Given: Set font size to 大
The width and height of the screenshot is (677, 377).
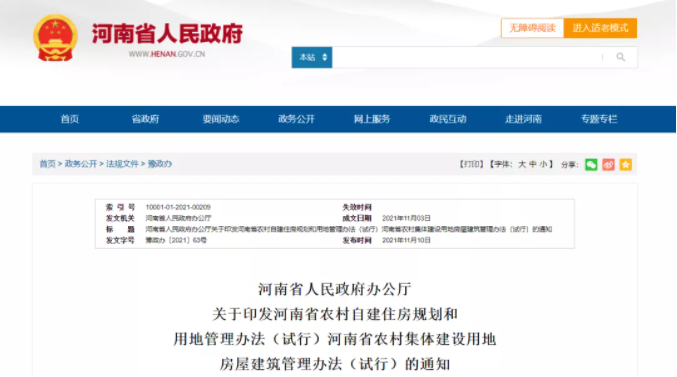Looking at the screenshot, I should click(522, 164).
